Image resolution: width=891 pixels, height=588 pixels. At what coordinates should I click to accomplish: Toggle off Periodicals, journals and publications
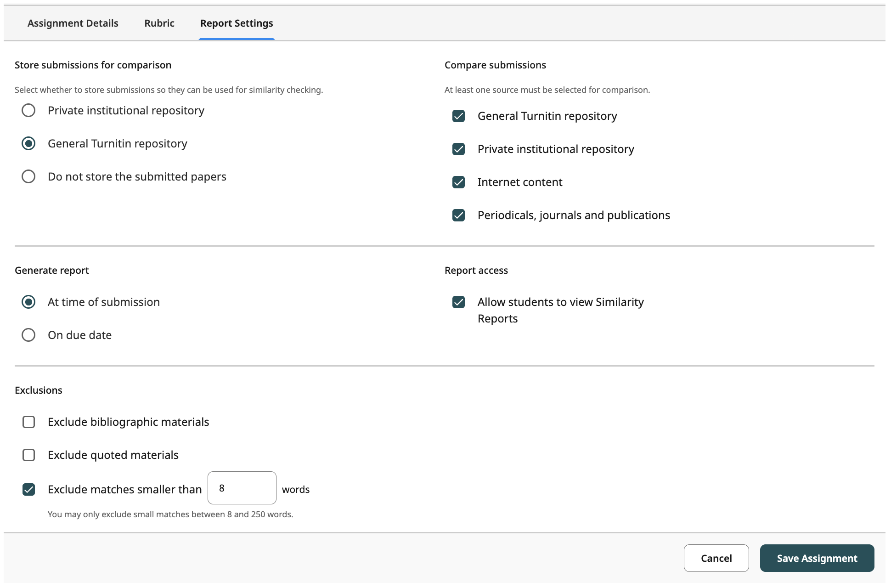coord(458,215)
